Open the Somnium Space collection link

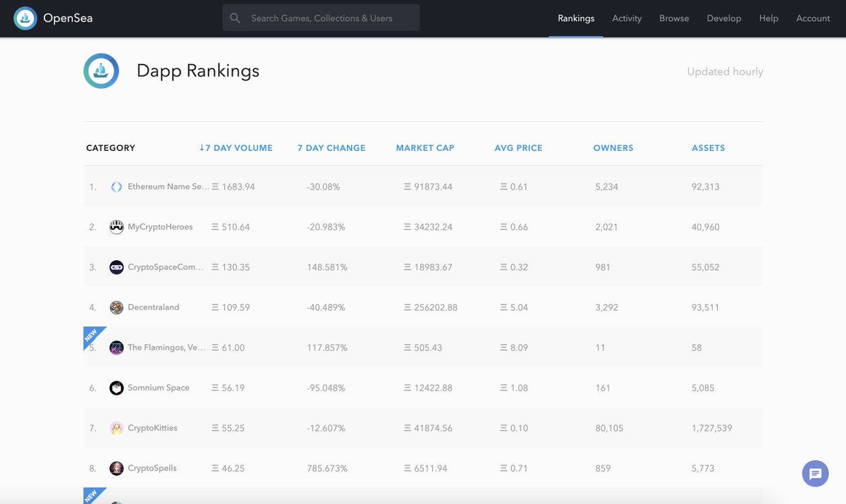pyautogui.click(x=159, y=388)
